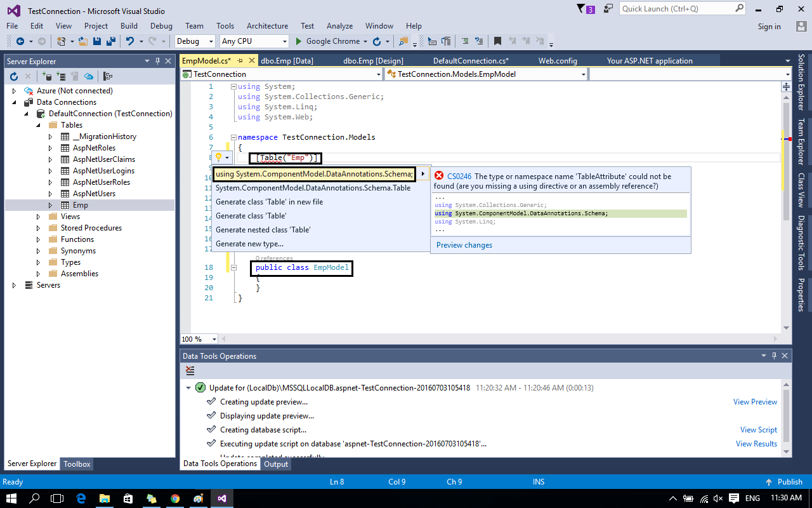
Task: Click the feedback icon in title bar
Action: coord(609,9)
